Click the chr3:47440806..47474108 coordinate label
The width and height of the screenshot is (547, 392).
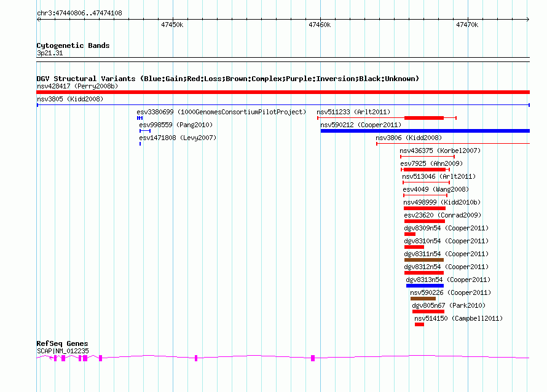79,13
